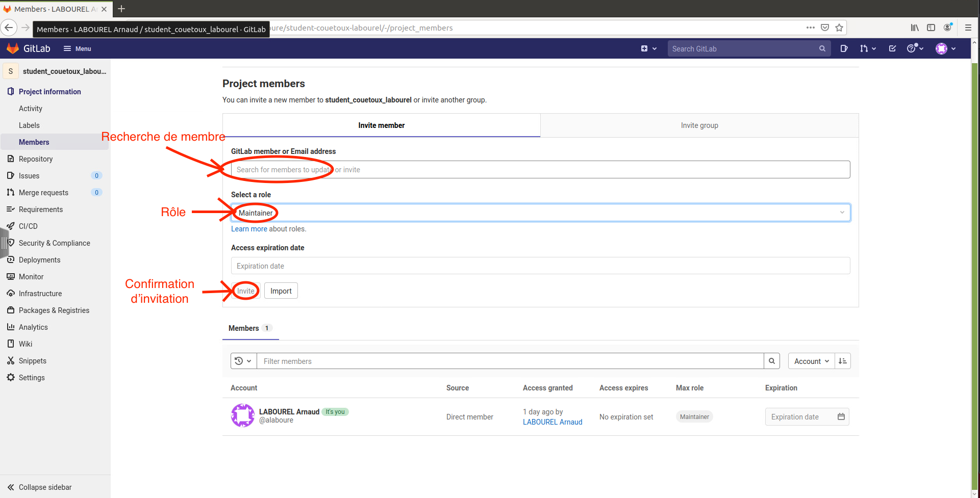Click the search magnifier in Filter members

tap(772, 361)
